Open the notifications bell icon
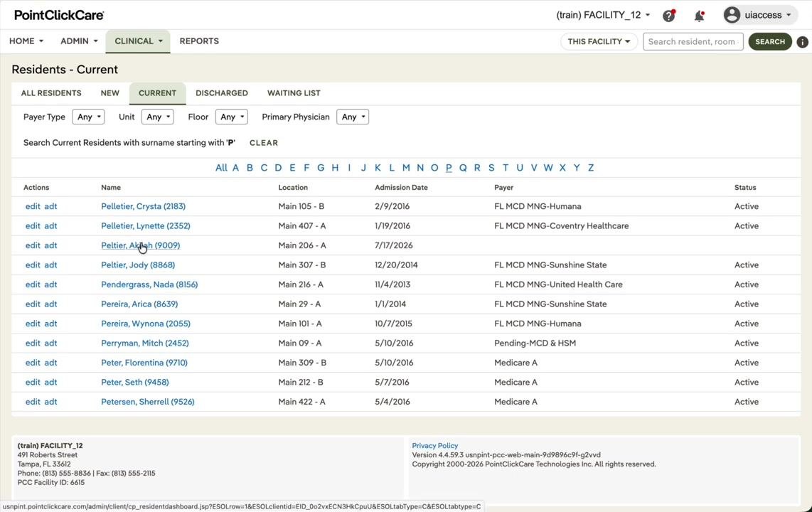Viewport: 812px width, 512px height. (699, 16)
